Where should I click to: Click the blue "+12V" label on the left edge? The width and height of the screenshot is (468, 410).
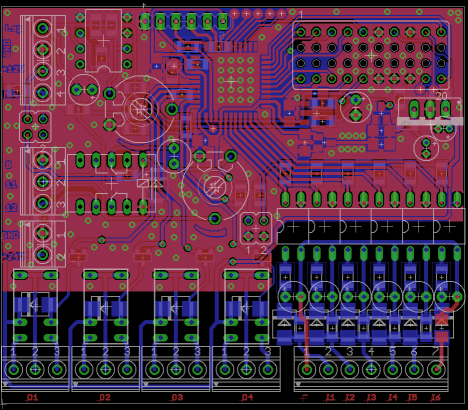tap(13, 69)
